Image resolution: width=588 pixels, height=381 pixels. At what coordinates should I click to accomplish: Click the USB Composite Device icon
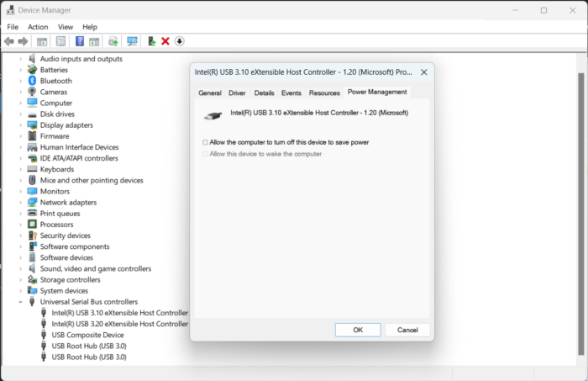(x=44, y=335)
